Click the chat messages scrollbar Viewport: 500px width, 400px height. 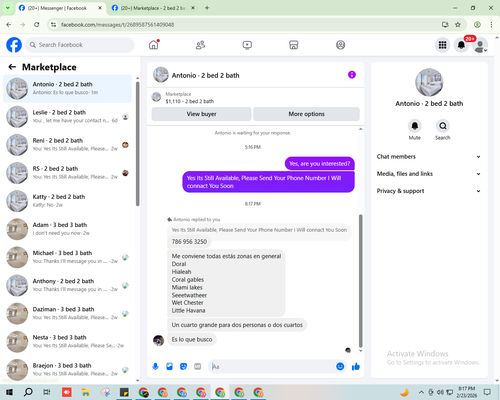click(360, 281)
